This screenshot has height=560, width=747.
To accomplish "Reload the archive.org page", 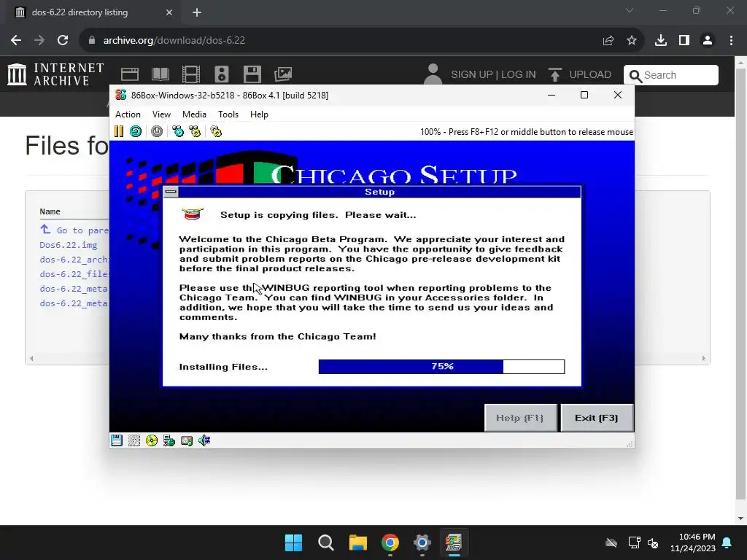I will pyautogui.click(x=63, y=41).
